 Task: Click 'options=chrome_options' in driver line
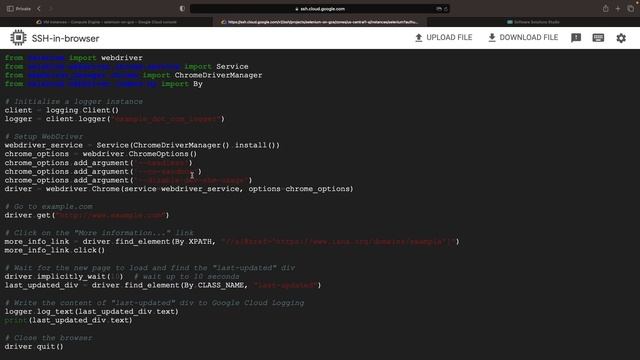(300, 189)
